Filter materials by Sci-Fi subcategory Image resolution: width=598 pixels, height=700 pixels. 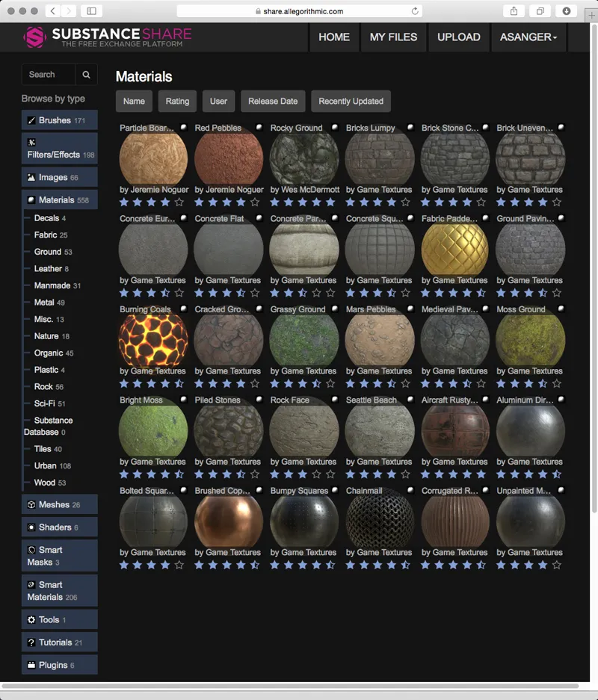pyautogui.click(x=49, y=403)
